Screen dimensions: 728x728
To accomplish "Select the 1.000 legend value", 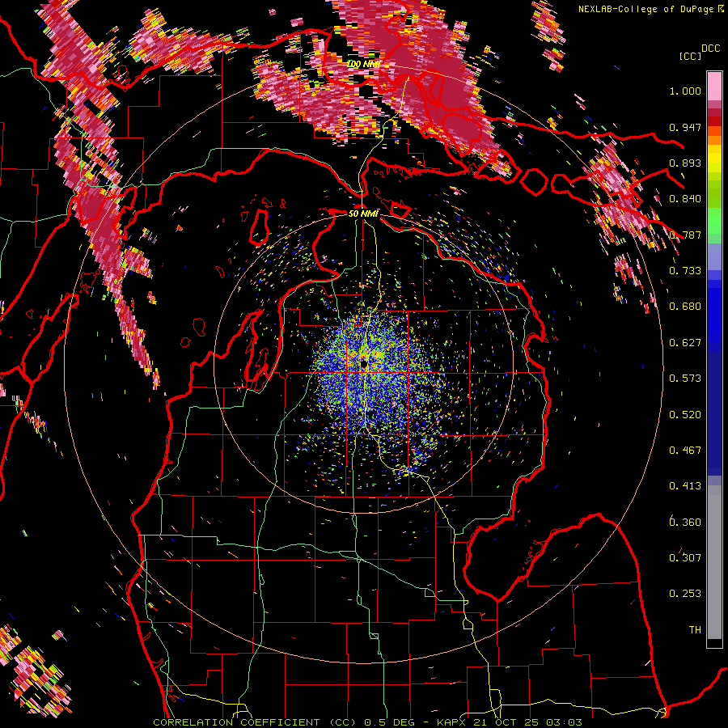I will pos(685,91).
